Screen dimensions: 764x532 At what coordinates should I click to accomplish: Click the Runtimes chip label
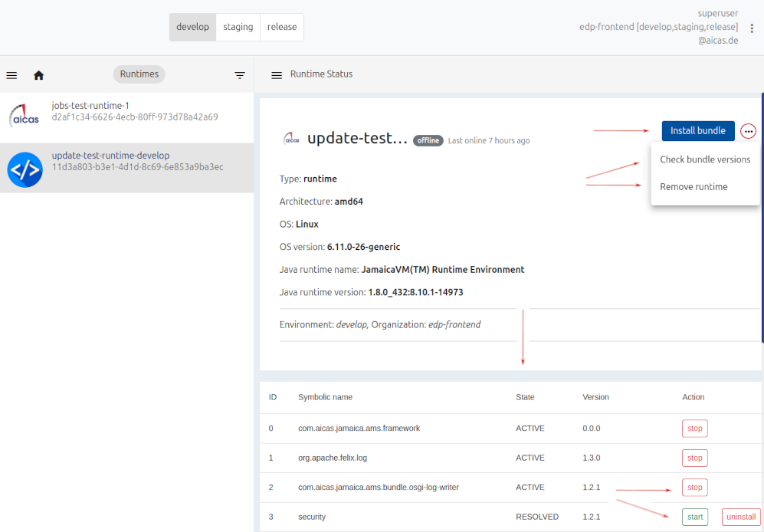pos(139,74)
